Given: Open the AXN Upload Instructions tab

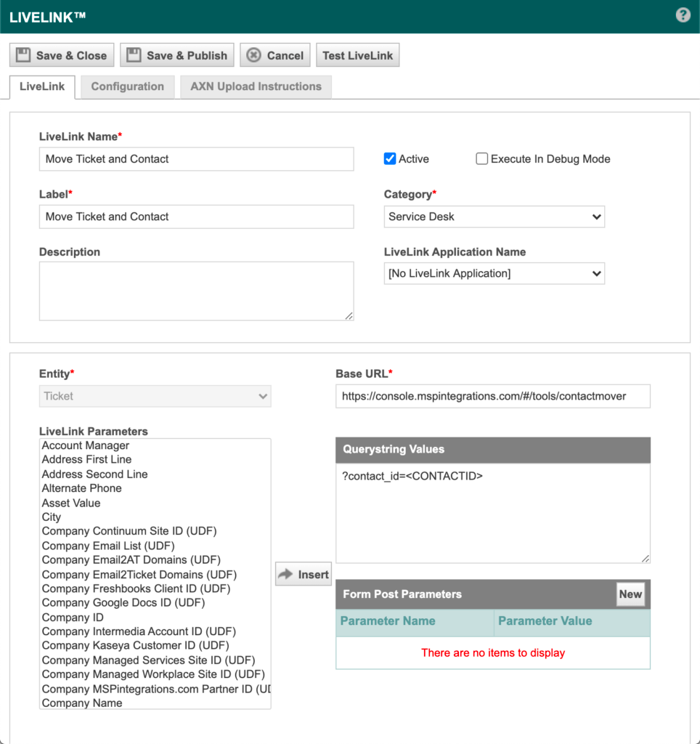Looking at the screenshot, I should click(x=256, y=86).
